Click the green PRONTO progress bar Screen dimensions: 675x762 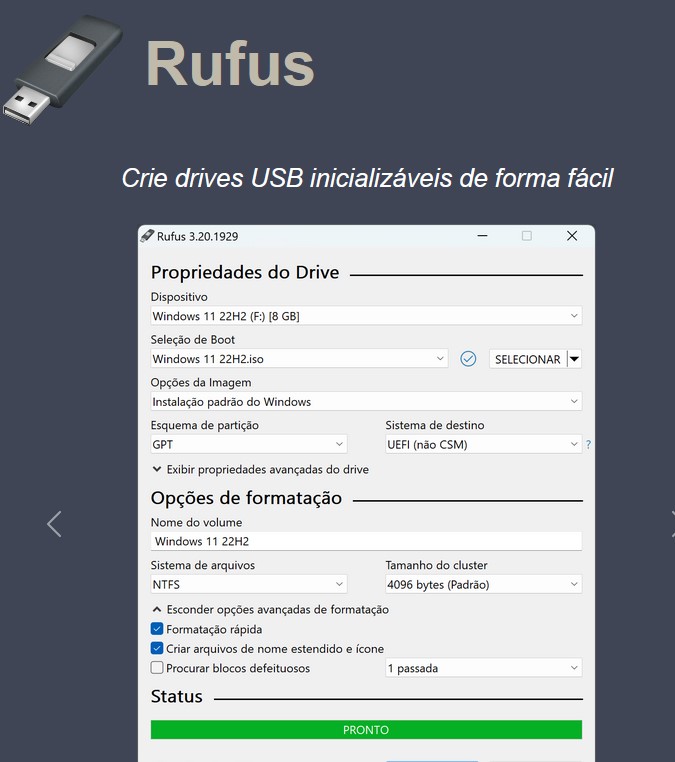[366, 729]
